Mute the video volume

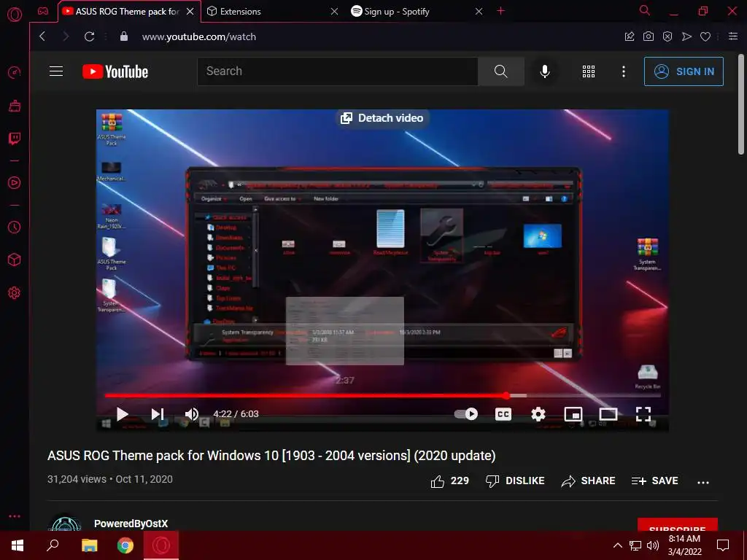(192, 414)
